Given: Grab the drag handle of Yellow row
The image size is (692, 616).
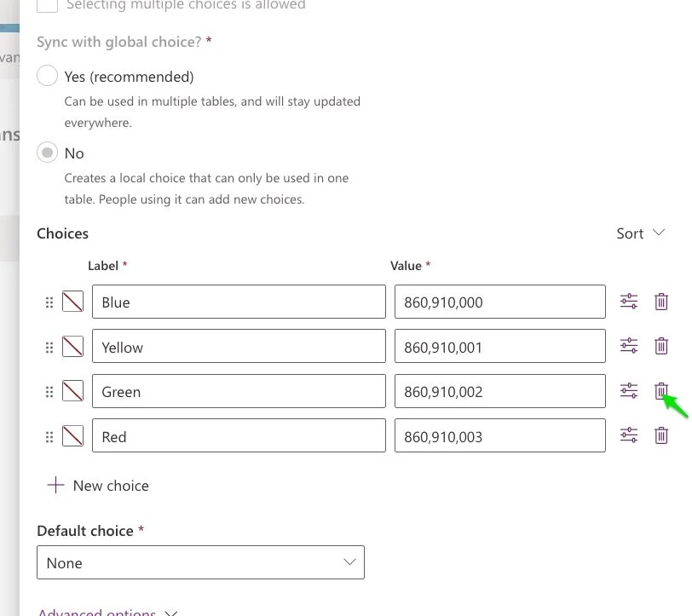Looking at the screenshot, I should [x=49, y=348].
